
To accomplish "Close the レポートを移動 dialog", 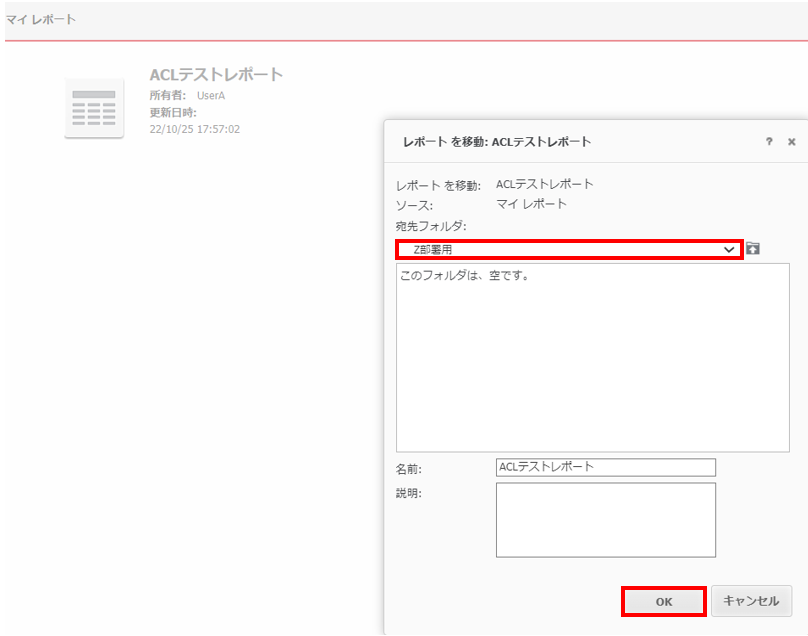I will pyautogui.click(x=792, y=142).
